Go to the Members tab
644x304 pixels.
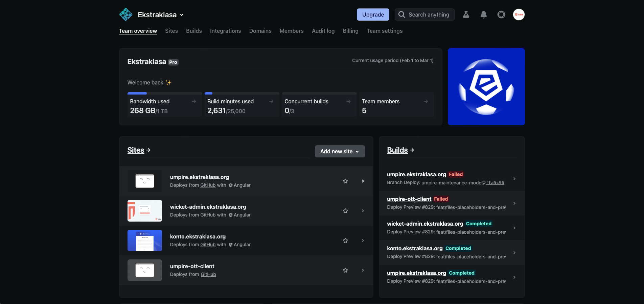pos(292,31)
